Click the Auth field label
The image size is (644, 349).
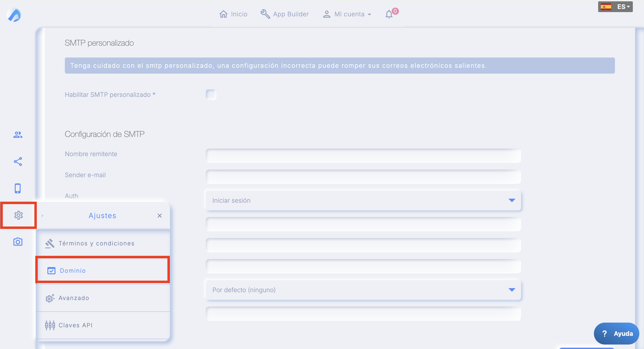click(x=72, y=196)
